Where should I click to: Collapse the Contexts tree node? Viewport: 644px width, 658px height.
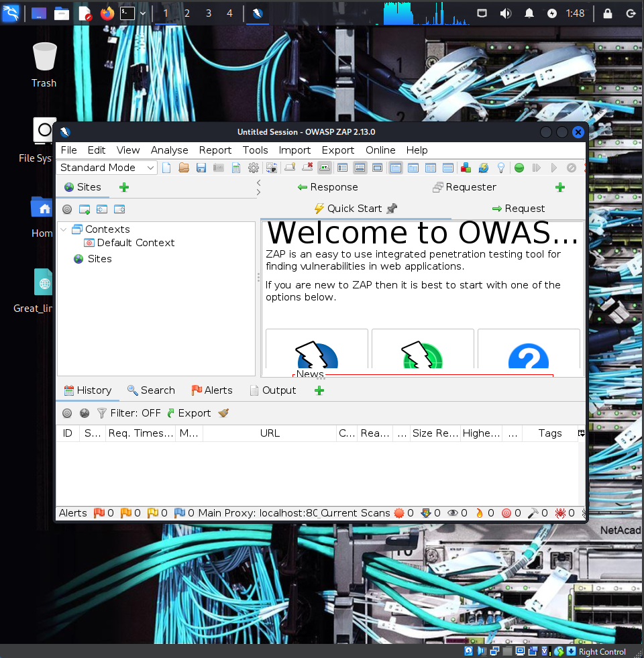tap(64, 229)
